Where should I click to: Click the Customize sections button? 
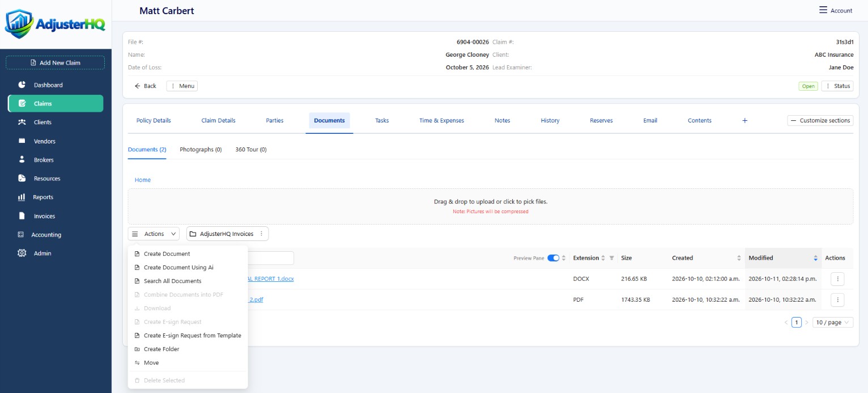tap(820, 120)
